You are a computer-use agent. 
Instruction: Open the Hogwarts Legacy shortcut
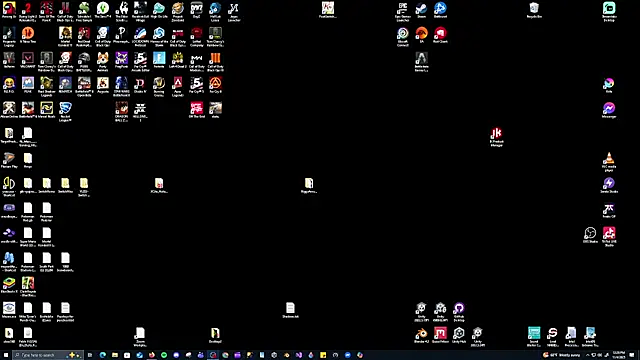(x=9, y=37)
